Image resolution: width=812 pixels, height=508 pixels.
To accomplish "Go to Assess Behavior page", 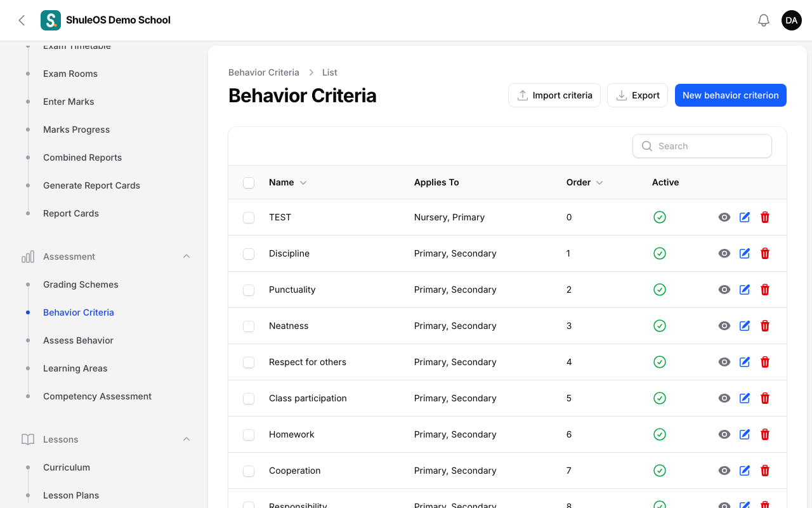I will [x=78, y=340].
